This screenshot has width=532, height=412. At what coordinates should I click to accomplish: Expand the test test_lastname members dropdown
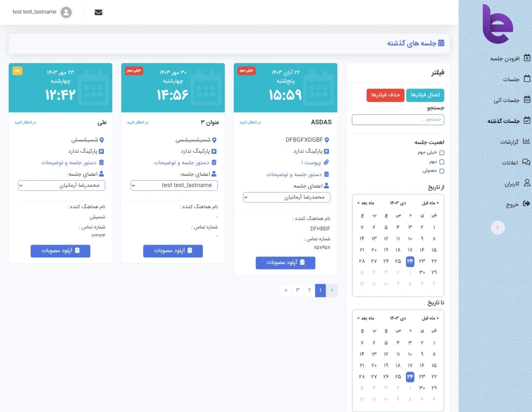[x=174, y=185]
